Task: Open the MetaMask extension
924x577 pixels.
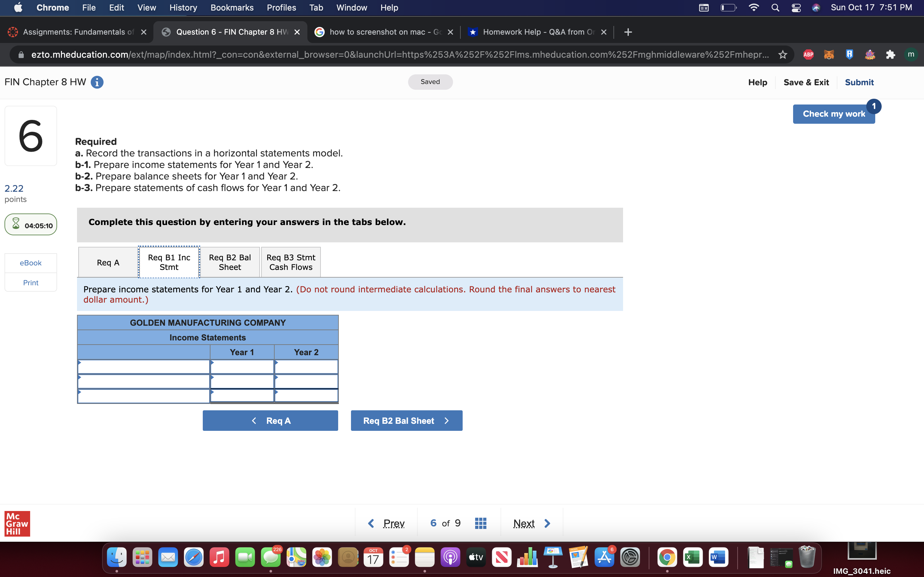Action: tap(829, 54)
